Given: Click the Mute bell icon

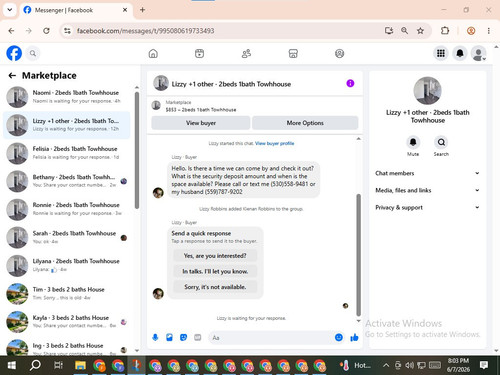Looking at the screenshot, I should tap(413, 142).
